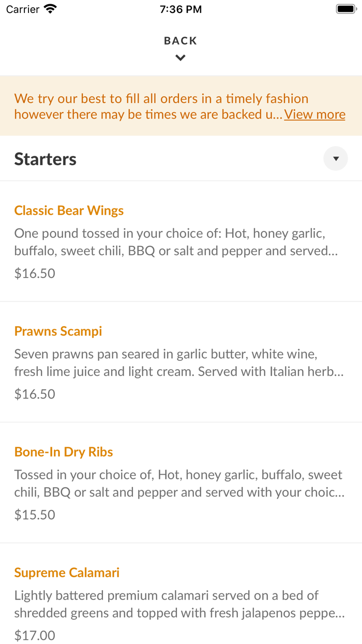
Task: Tap the down-arrow navigation icon at top
Action: point(180,57)
